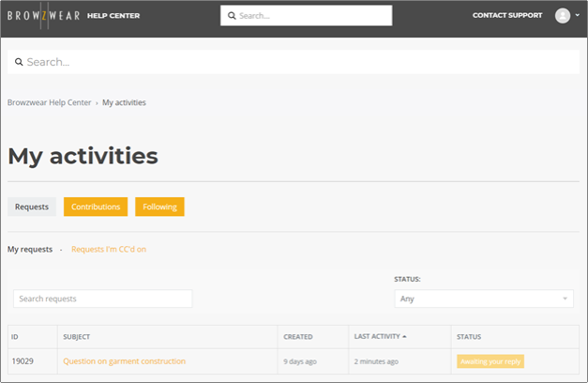Expand the user profile dropdown arrow
588x383 pixels.
tap(578, 15)
